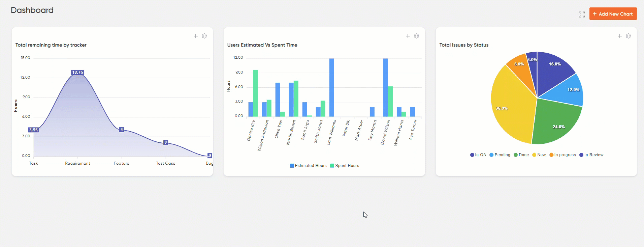Click the 12.75 Requirement data point

[x=77, y=73]
